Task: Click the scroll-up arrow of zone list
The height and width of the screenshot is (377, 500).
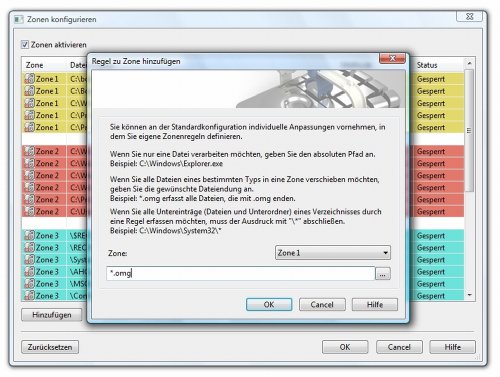Action: (469, 63)
